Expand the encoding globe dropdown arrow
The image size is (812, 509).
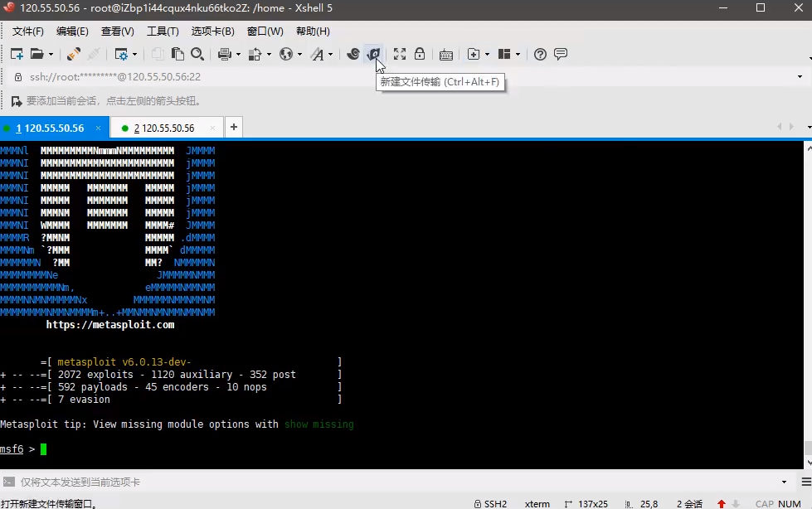299,54
